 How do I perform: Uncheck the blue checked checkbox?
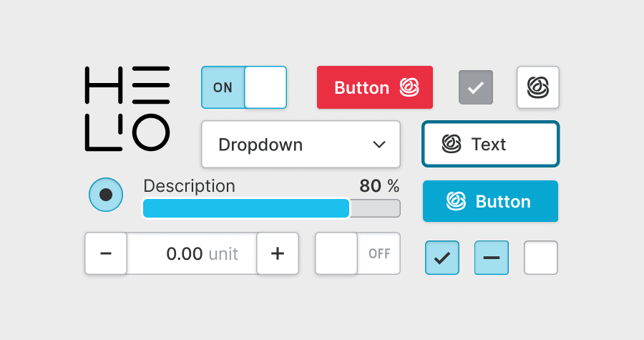(442, 258)
